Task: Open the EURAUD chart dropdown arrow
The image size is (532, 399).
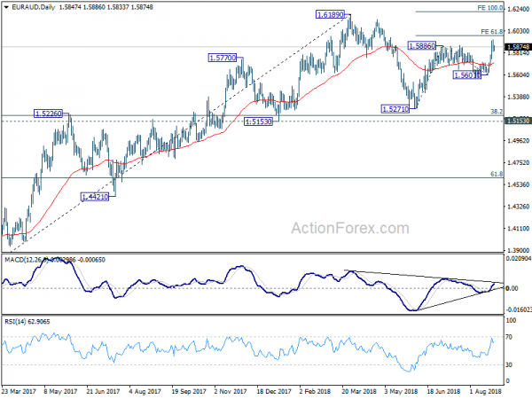Action: pyautogui.click(x=6, y=7)
